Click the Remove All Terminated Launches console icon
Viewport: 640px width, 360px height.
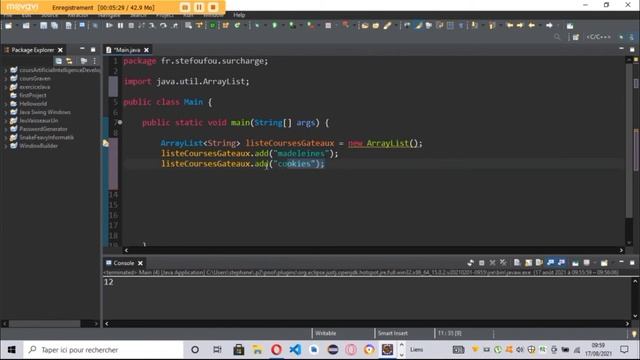[503, 263]
